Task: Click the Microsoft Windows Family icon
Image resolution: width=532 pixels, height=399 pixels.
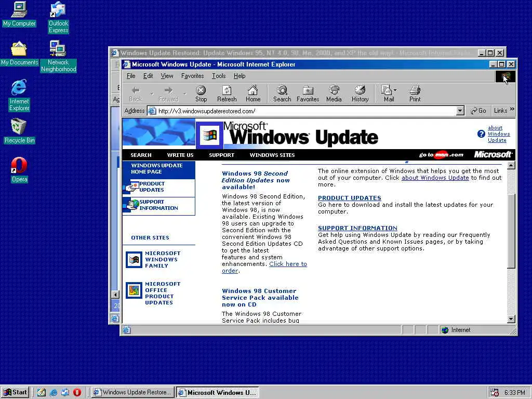Action: [x=134, y=260]
